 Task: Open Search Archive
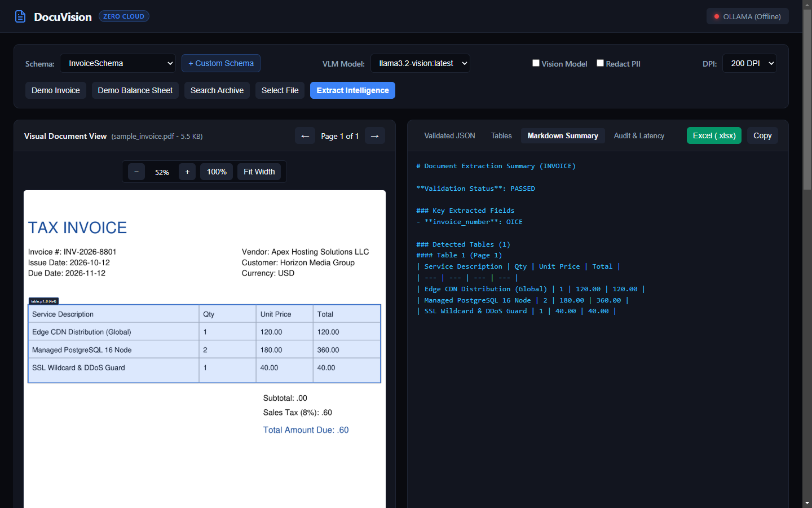(x=217, y=90)
